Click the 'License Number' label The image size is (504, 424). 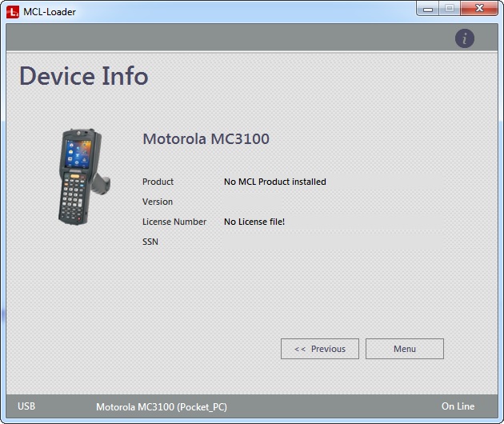pos(174,222)
